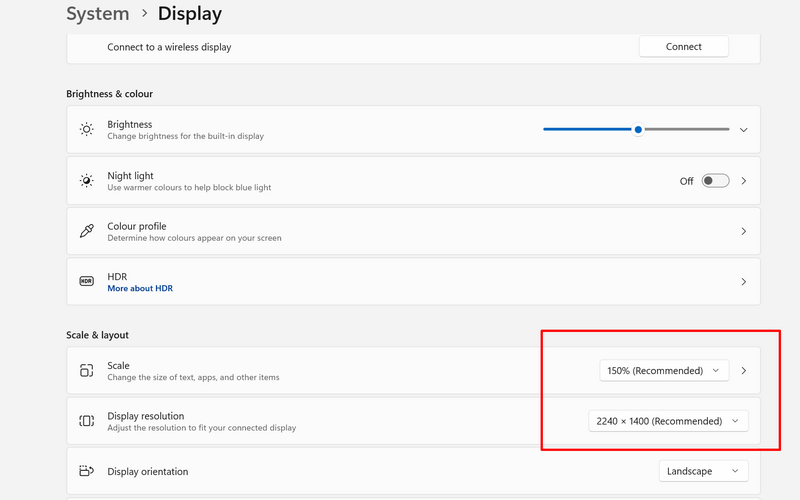Click the Display resolution icon
The width and height of the screenshot is (800, 500).
click(87, 421)
